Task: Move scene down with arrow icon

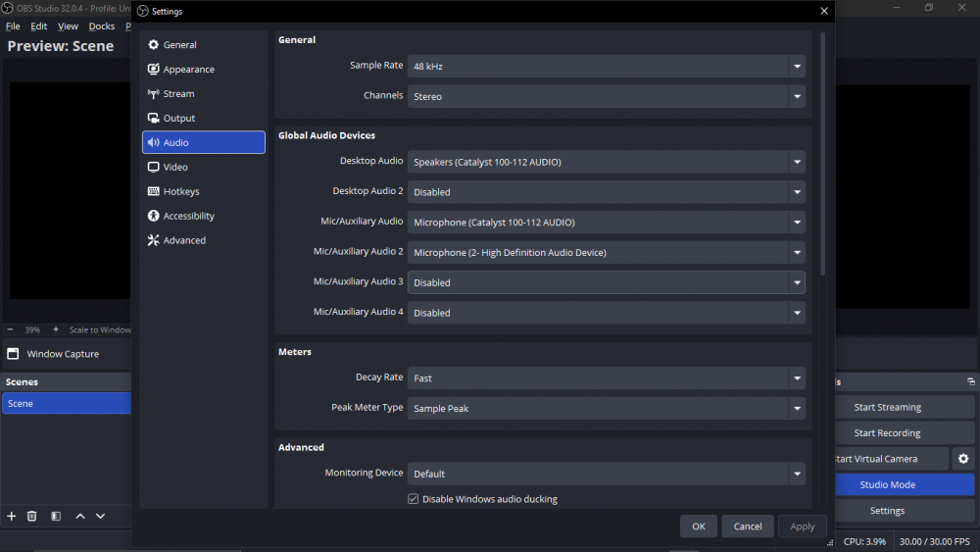Action: pos(100,516)
